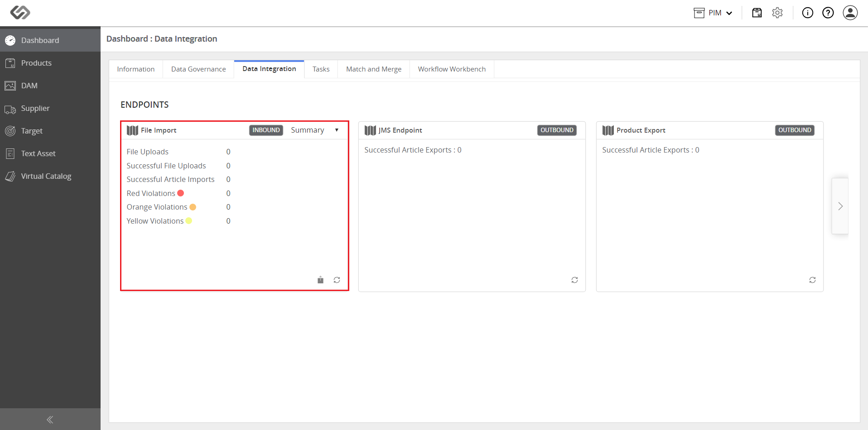This screenshot has height=430, width=868.
Task: Click the Text Asset document icon
Action: pyautogui.click(x=10, y=153)
